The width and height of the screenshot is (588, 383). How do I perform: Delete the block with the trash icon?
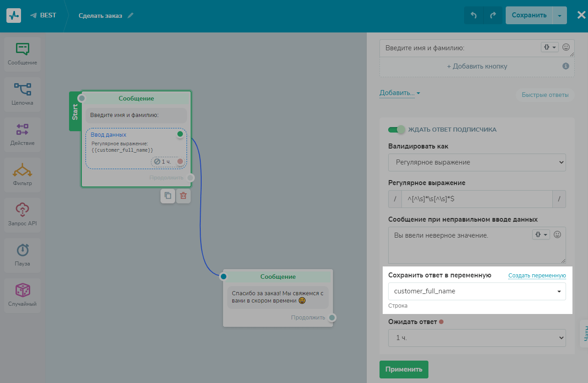pyautogui.click(x=183, y=196)
